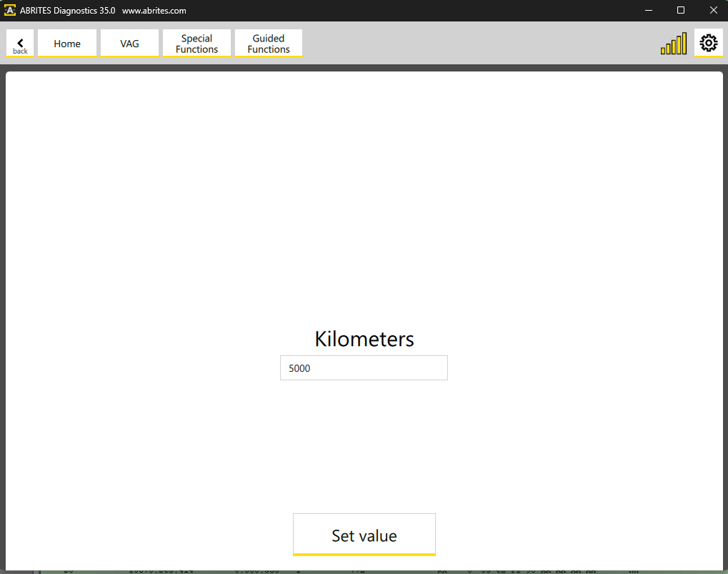Go back using the back arrow button
Screen dimensions: 728x574
coord(20,43)
